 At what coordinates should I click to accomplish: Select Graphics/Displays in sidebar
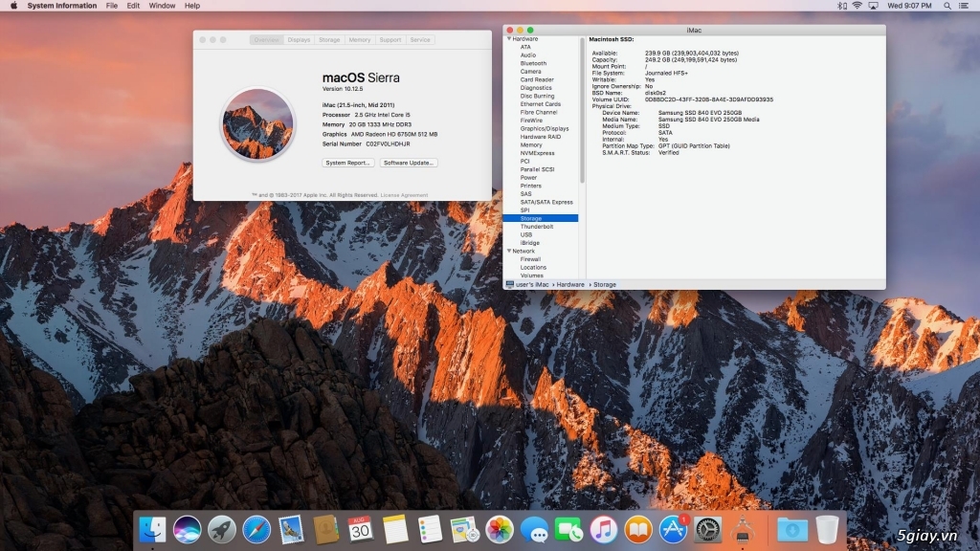(545, 129)
